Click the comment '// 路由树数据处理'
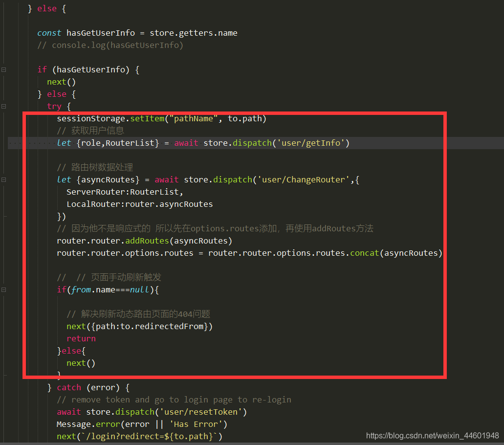The width and height of the screenshot is (504, 445). click(x=95, y=167)
